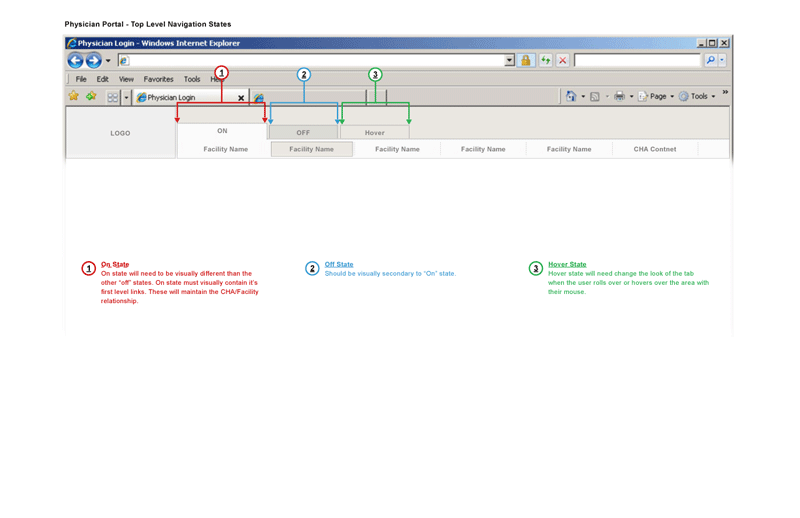Viewport: 800px width, 518px height.
Task: Click first Facility Name under the ON tab
Action: 226,149
